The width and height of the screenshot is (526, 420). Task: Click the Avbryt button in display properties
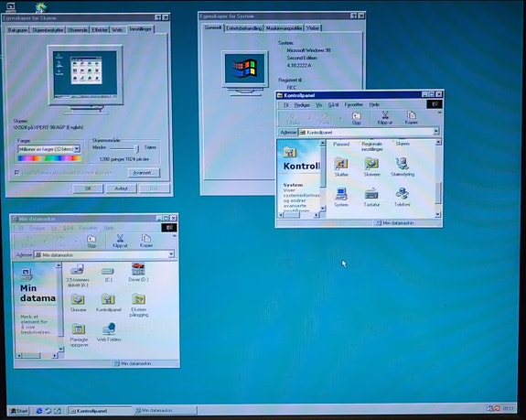pos(122,188)
